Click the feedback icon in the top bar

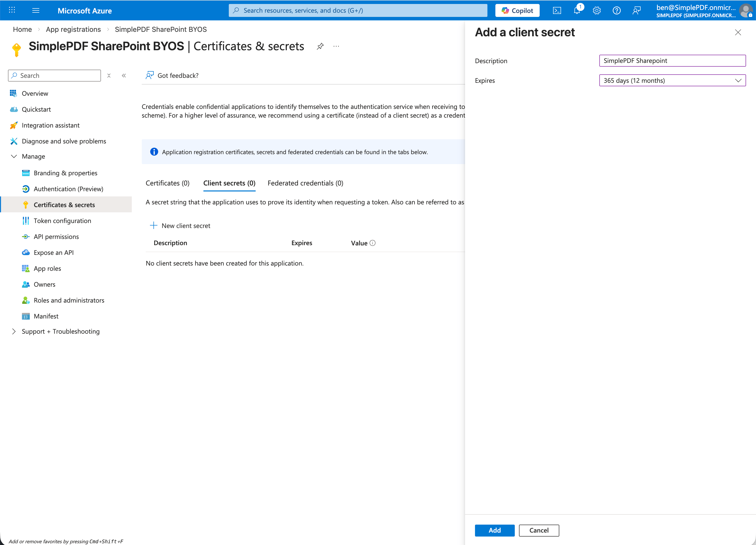(636, 11)
